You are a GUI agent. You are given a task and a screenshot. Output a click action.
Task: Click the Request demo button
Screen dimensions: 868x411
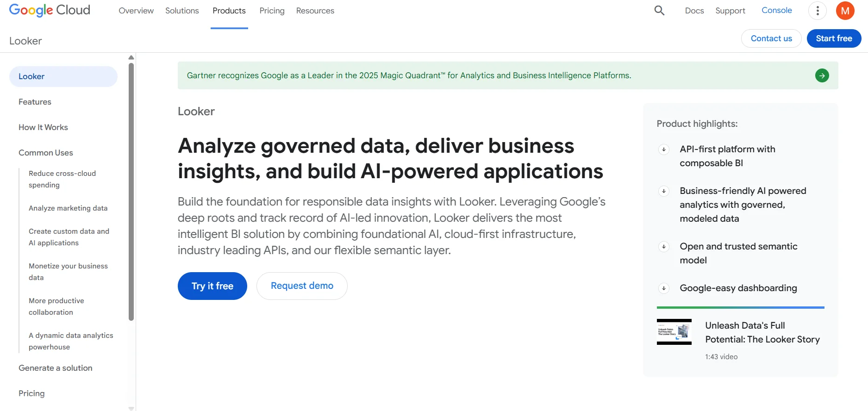pyautogui.click(x=302, y=286)
